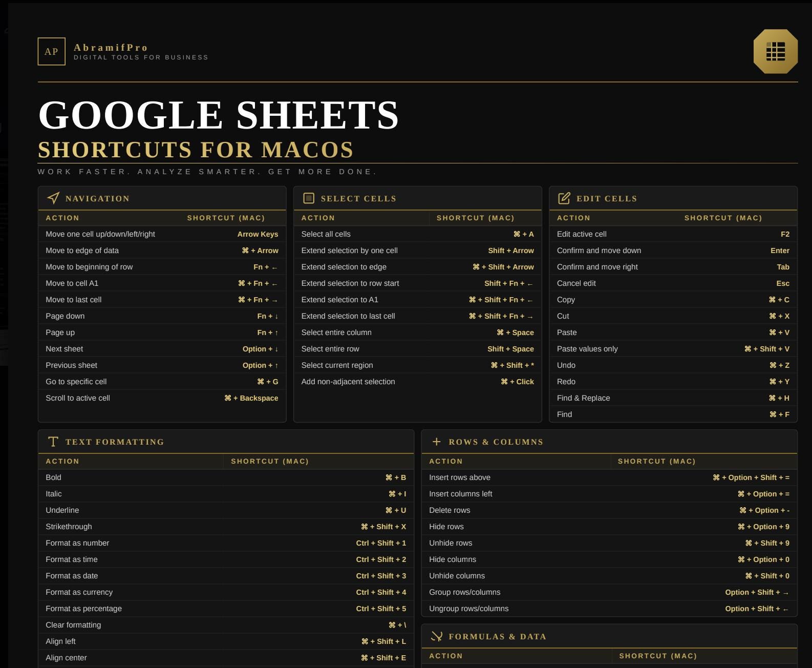Click the NAVIGATION section heading

click(97, 199)
